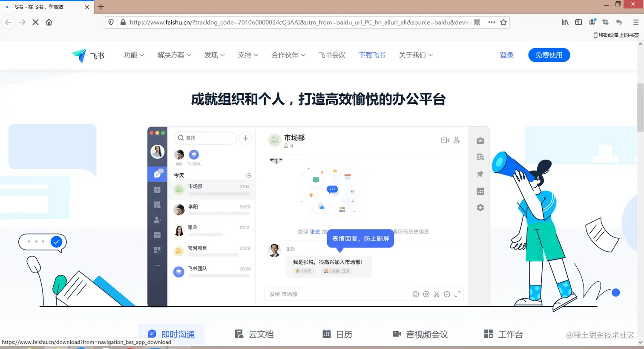Click the page vertical scrollbar thumb
The height and width of the screenshot is (349, 644).
(x=640, y=107)
